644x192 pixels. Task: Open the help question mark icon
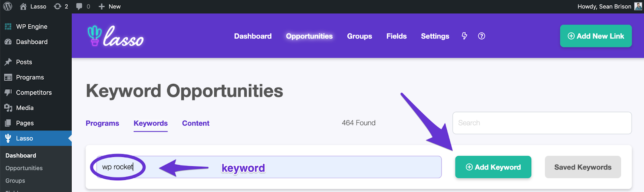tap(481, 36)
